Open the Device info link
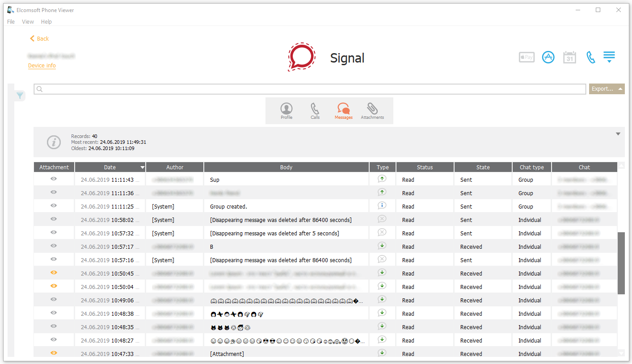The height and width of the screenshot is (364, 632). 42,66
